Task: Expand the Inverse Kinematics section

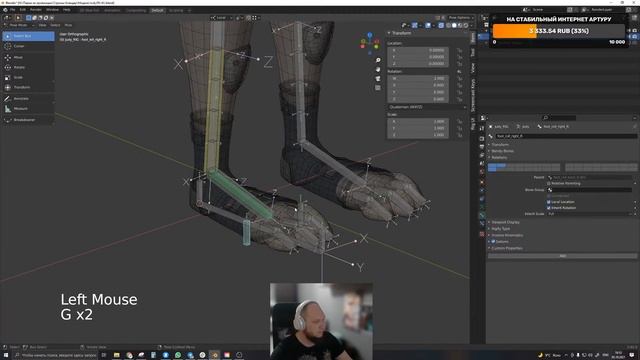Action: 507,236
